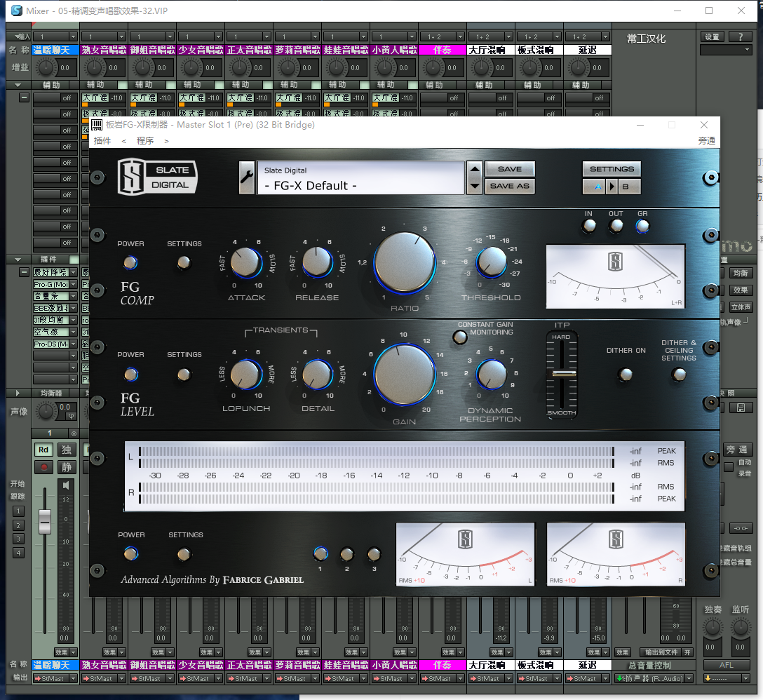Adjust the FG Comp Release knob

point(317,263)
